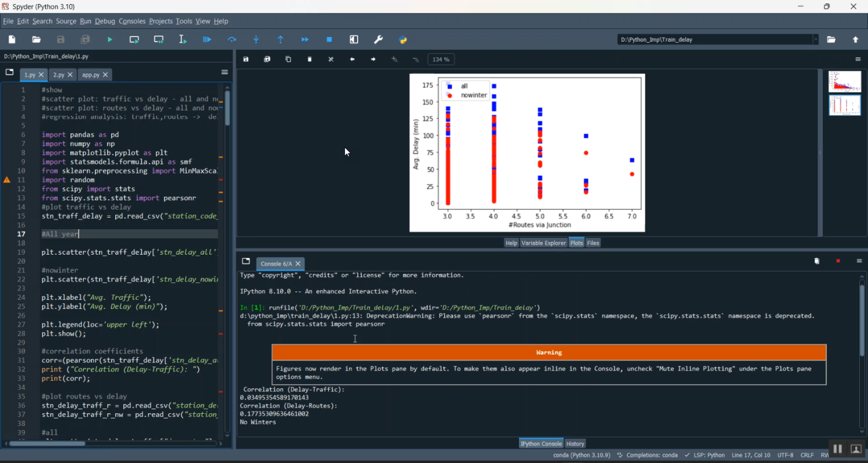
Task: Close the app.py tab
Action: 105,75
